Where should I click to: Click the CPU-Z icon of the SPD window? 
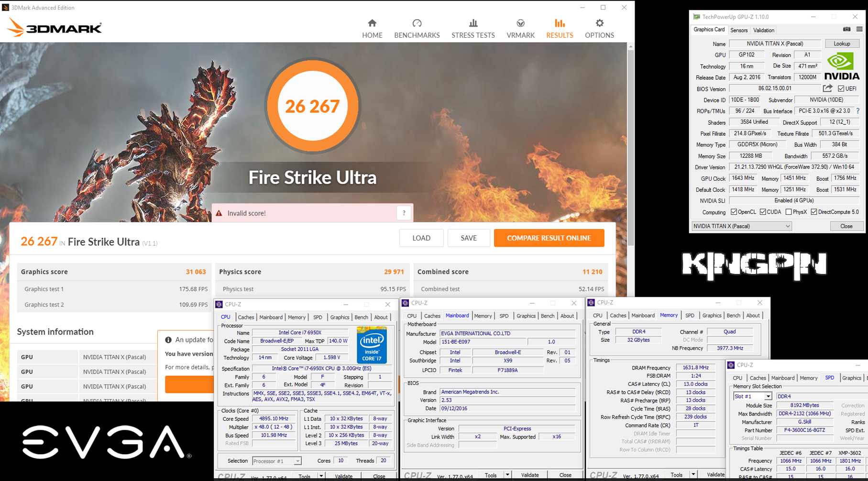(731, 365)
